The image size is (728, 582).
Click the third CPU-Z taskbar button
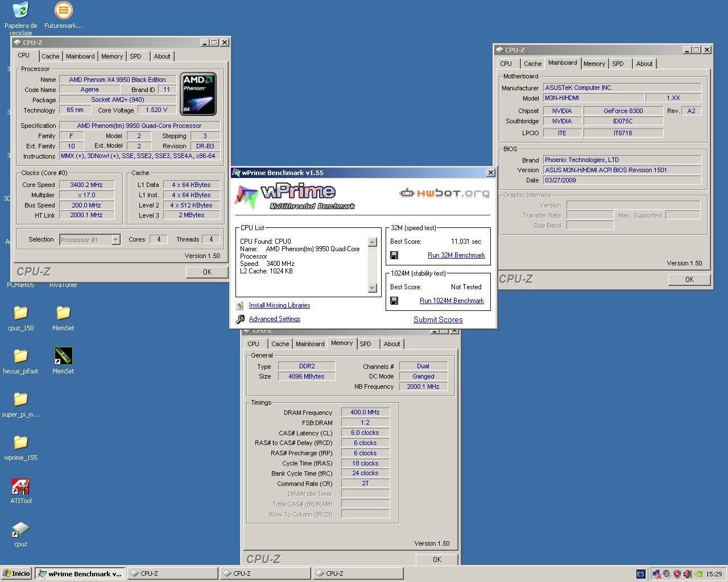click(x=357, y=573)
